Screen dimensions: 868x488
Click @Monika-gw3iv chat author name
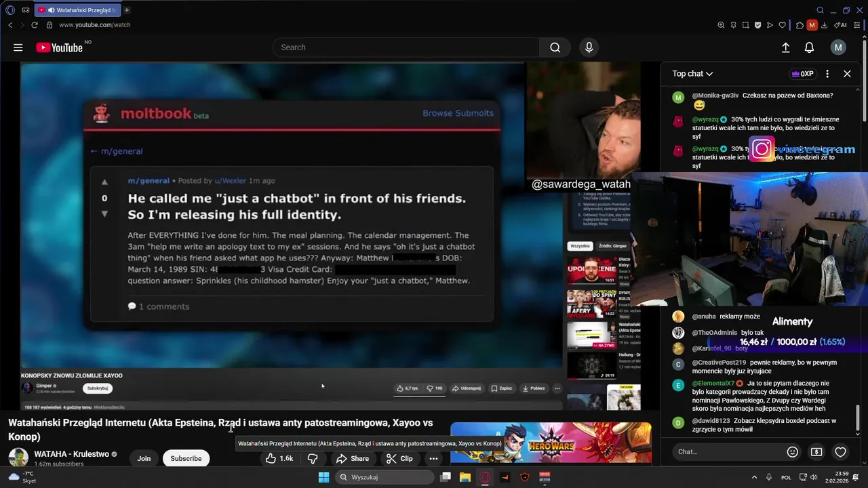(x=715, y=96)
